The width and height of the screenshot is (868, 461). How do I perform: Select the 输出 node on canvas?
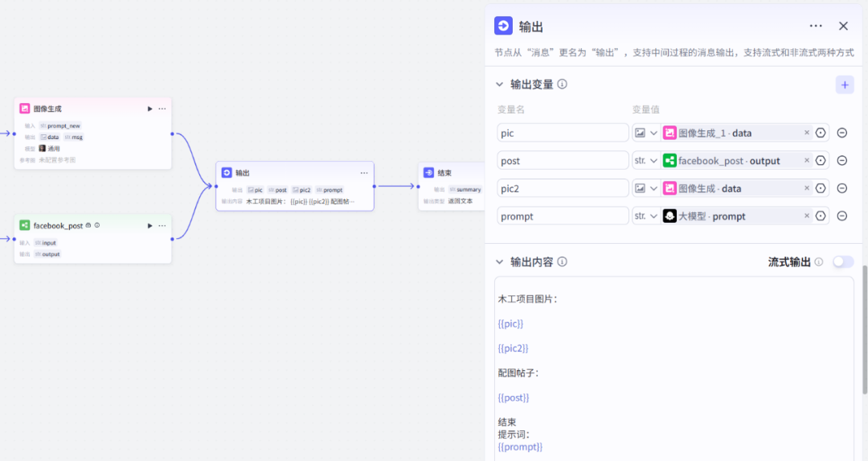295,186
